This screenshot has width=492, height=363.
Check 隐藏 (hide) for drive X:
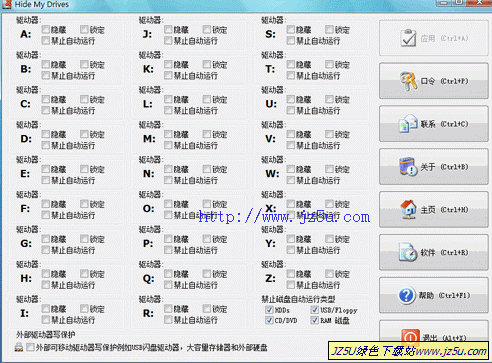click(x=291, y=204)
